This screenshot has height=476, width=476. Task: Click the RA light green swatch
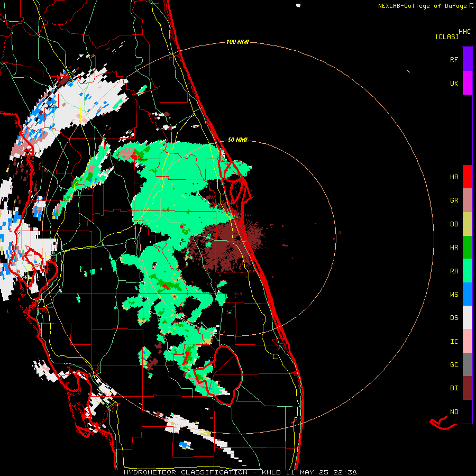pos(467,271)
